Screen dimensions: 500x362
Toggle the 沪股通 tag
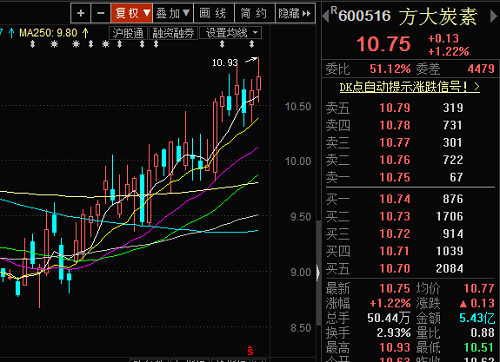click(128, 33)
